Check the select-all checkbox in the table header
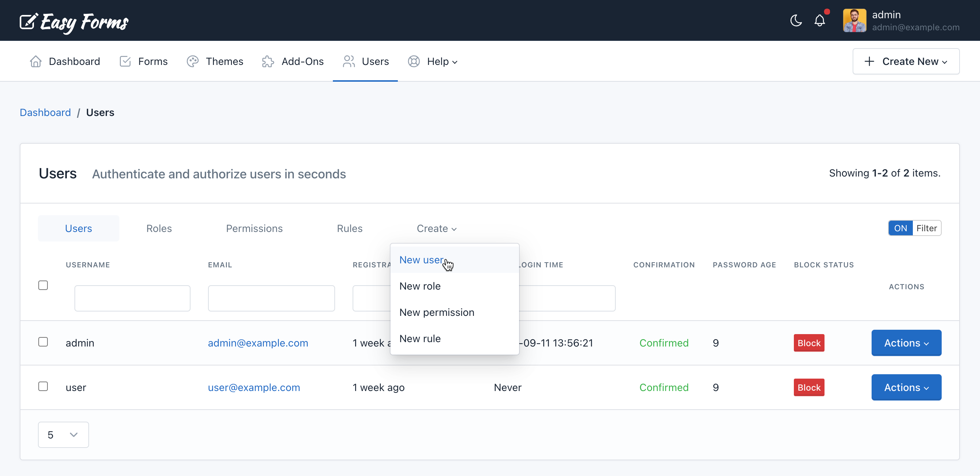 click(x=43, y=285)
